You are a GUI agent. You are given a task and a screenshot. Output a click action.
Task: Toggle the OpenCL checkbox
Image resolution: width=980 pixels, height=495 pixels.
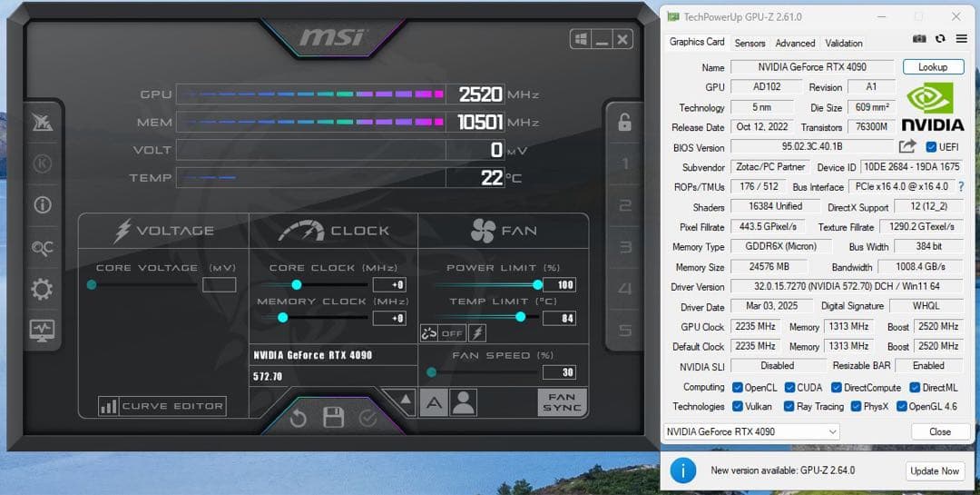click(738, 387)
